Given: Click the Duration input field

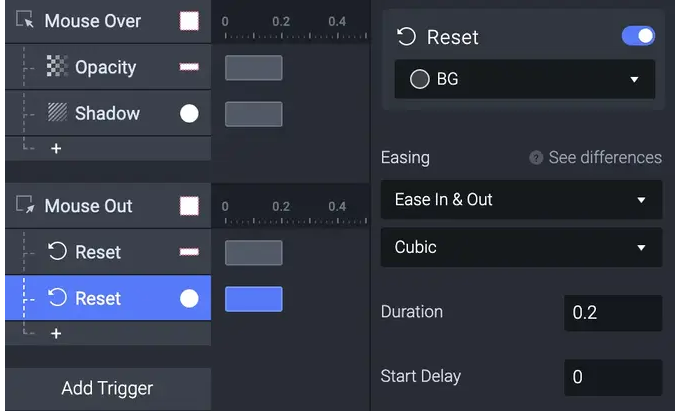Looking at the screenshot, I should [x=613, y=313].
